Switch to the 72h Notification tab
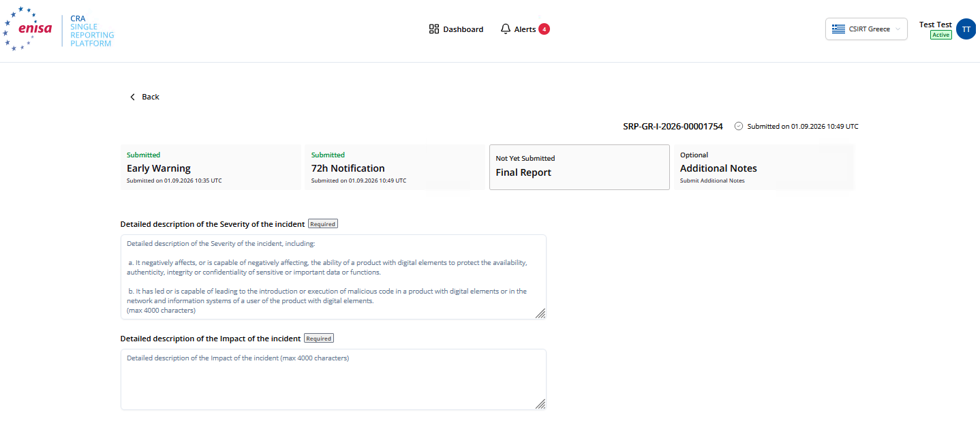The width and height of the screenshot is (980, 421). [395, 167]
